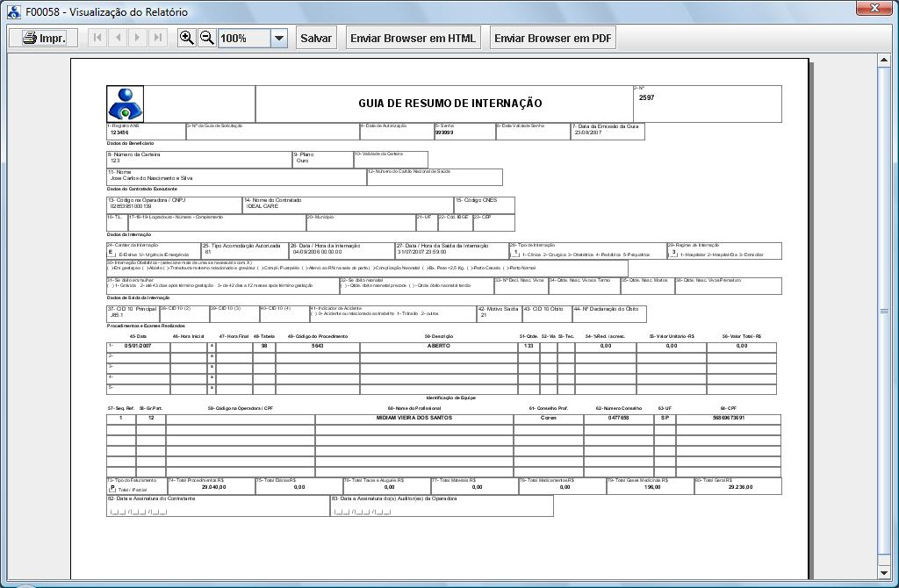
Task: Click the contractor name IDEAL CARE
Action: pyautogui.click(x=262, y=206)
